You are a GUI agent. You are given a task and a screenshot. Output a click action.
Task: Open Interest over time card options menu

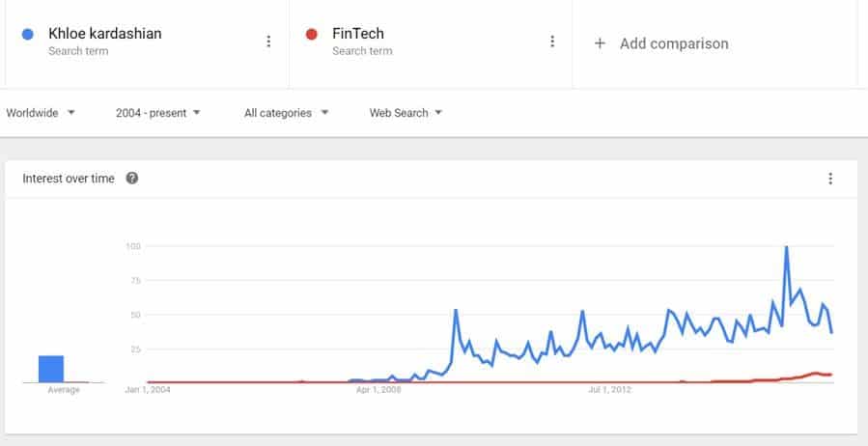830,179
